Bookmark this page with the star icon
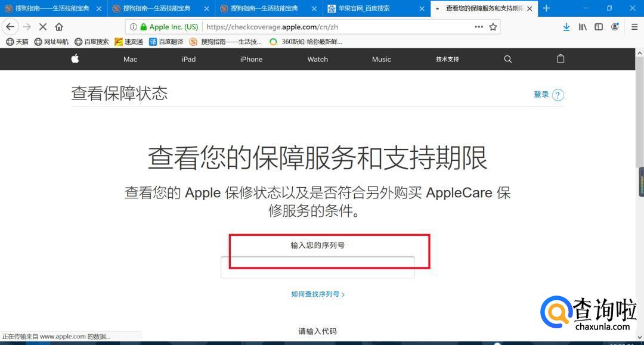This screenshot has width=644, height=345. [x=493, y=27]
